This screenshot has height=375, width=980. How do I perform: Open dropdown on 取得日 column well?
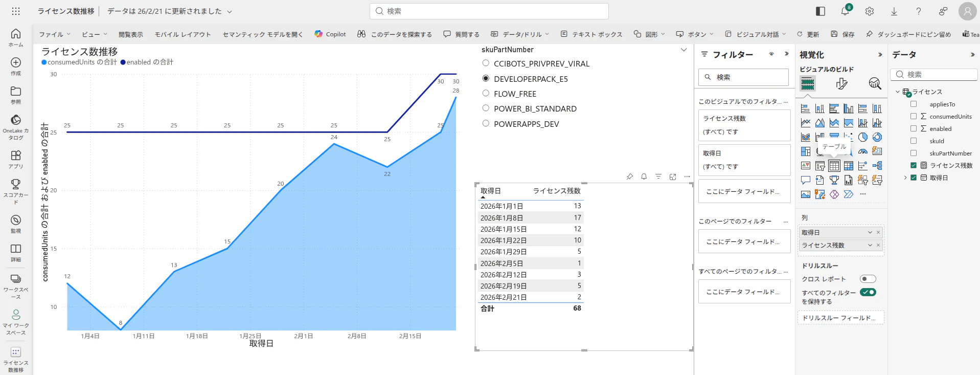click(870, 232)
